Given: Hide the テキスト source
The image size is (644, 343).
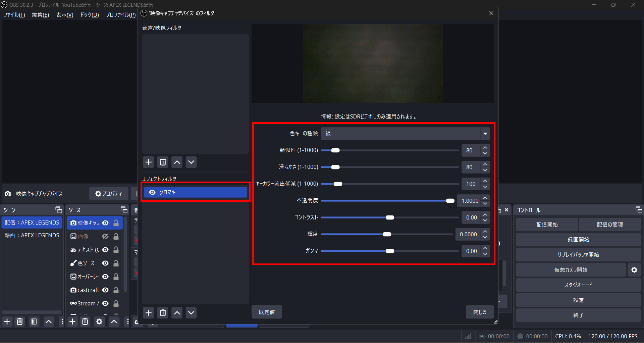Looking at the screenshot, I should coord(105,250).
